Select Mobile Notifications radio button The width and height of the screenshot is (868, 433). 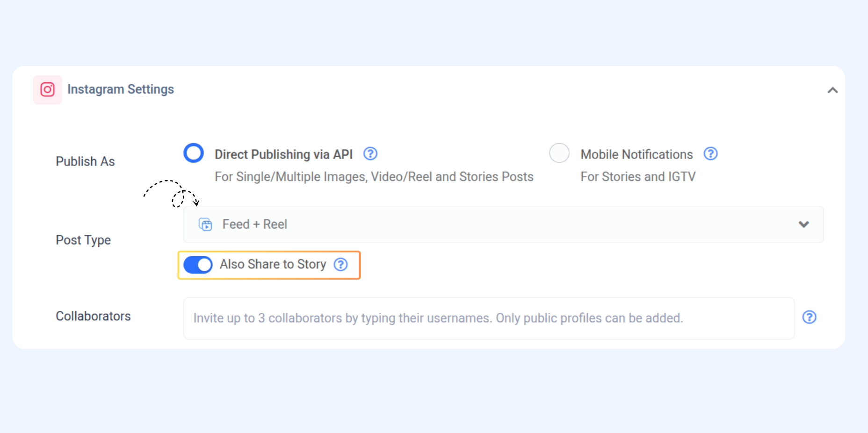[559, 153]
